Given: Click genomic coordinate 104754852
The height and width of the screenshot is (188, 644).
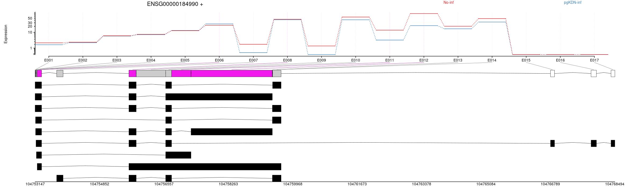Looking at the screenshot, I should [x=100, y=184].
